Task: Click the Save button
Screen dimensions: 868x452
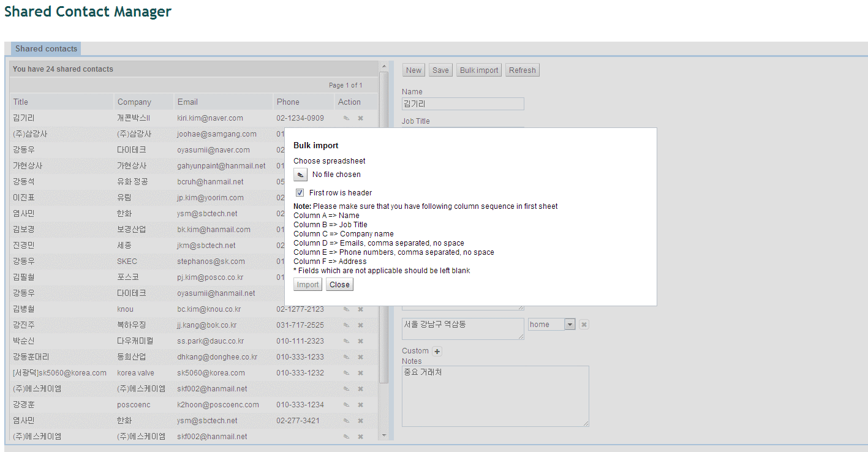Action: [440, 70]
